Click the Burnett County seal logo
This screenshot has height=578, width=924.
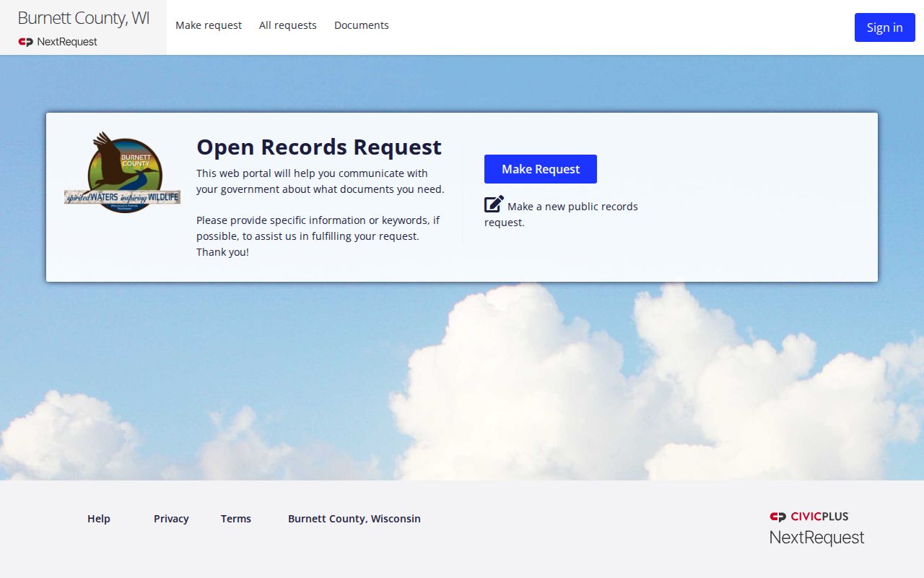coord(122,172)
